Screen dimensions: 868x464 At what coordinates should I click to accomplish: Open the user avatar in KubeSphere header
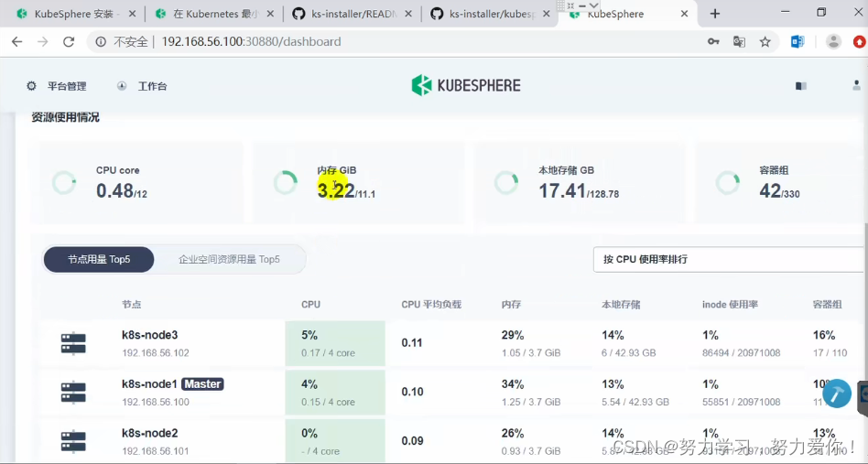coord(856,86)
